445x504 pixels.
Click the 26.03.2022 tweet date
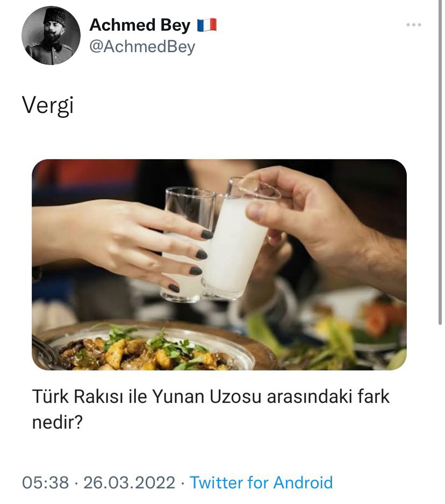pyautogui.click(x=130, y=482)
